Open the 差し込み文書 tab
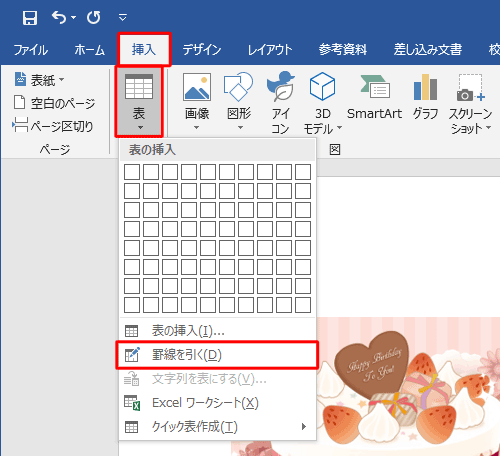Image resolution: width=500 pixels, height=456 pixels. (428, 50)
